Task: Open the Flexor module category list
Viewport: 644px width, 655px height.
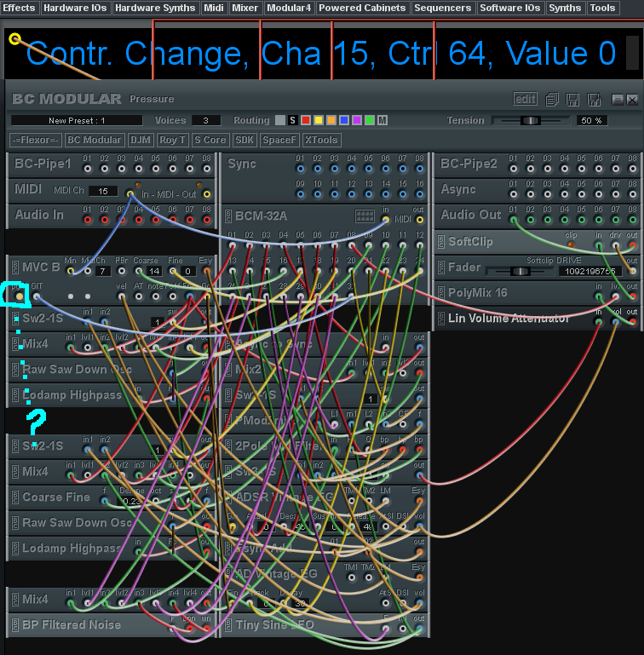Action: tap(35, 140)
